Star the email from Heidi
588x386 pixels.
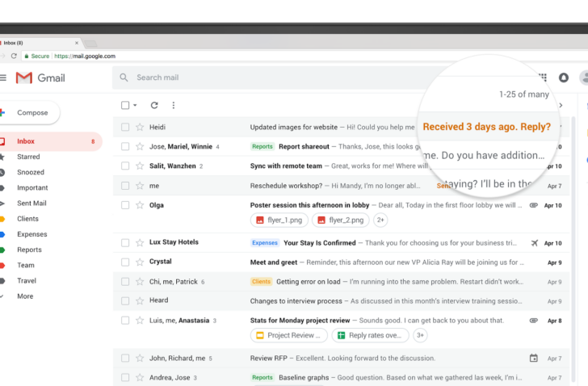pyautogui.click(x=140, y=127)
